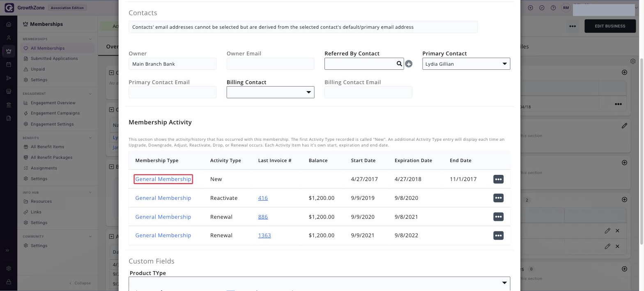Open the Primary Contact dropdown showing Lydia Gillian
This screenshot has width=644, height=291.
pos(466,64)
